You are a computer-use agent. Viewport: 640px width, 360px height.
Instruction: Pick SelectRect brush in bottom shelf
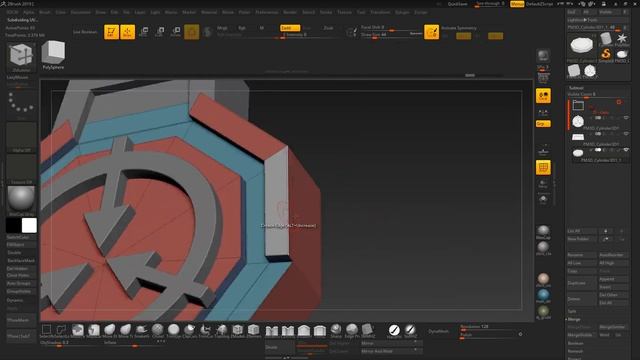point(47,330)
